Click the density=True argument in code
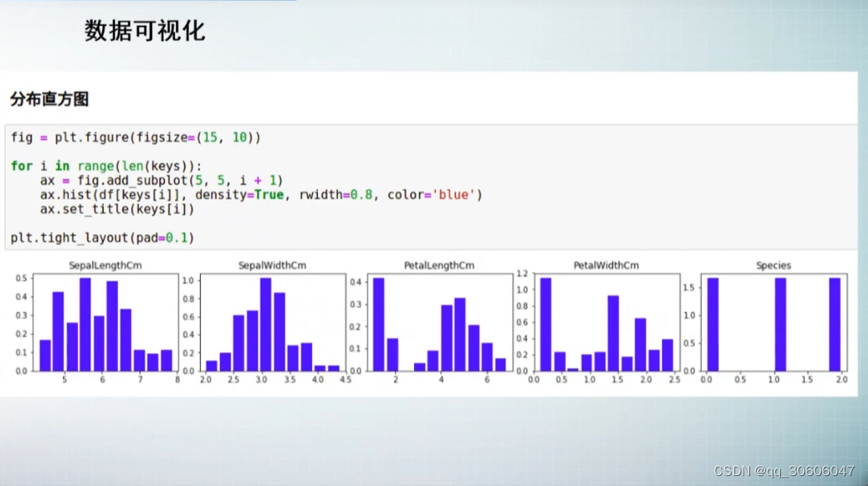 (239, 195)
